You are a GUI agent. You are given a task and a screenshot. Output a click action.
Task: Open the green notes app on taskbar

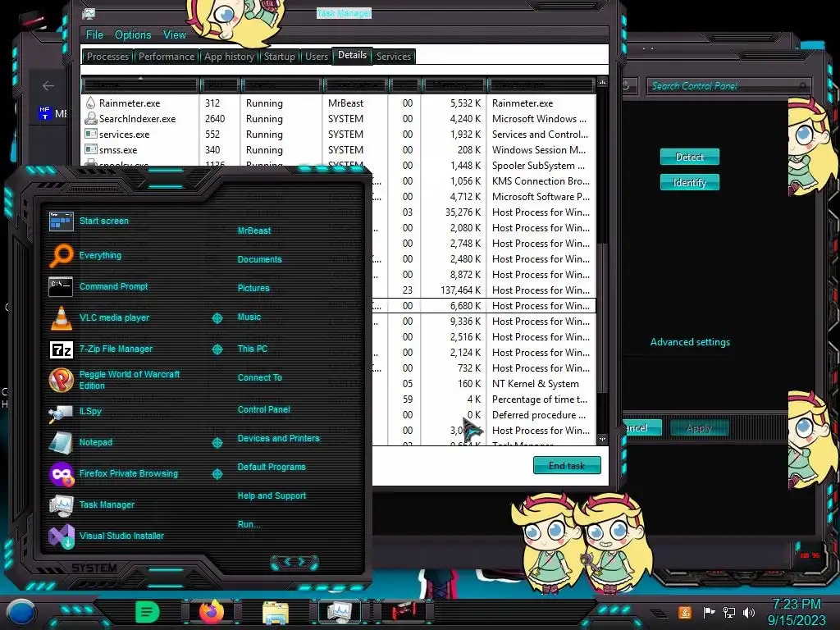[x=148, y=612]
